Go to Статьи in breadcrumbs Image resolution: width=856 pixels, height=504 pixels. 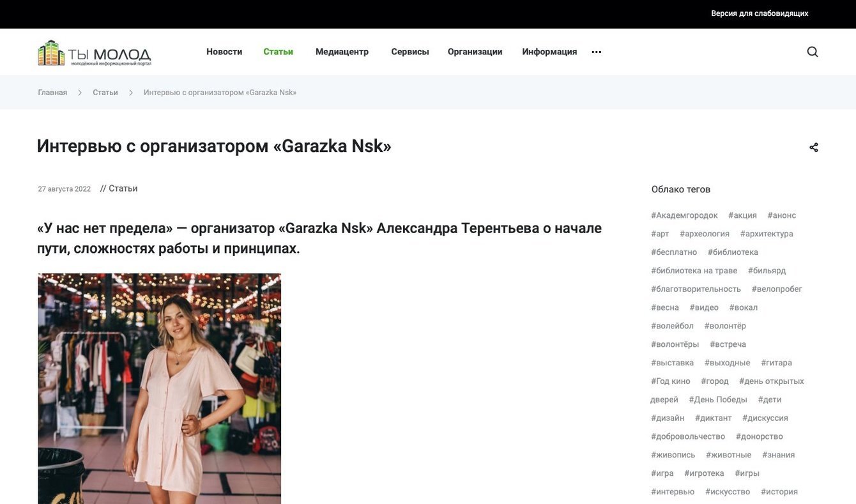point(105,93)
